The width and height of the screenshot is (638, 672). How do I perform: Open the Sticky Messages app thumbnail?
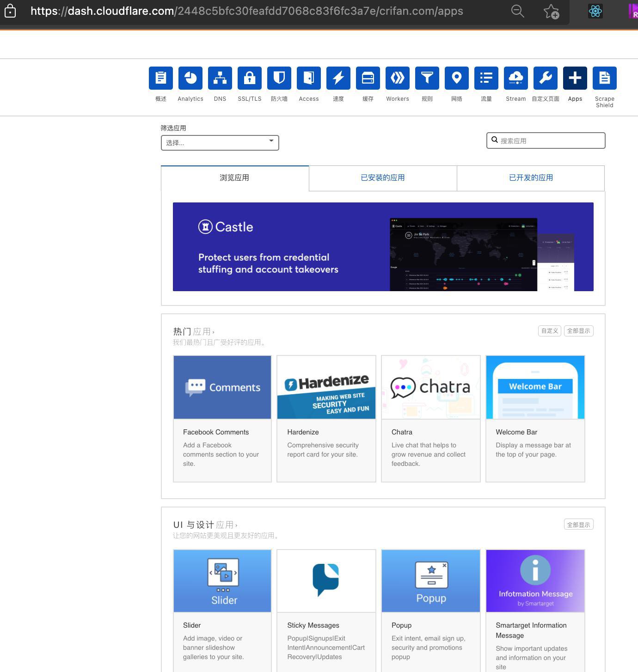coord(326,581)
